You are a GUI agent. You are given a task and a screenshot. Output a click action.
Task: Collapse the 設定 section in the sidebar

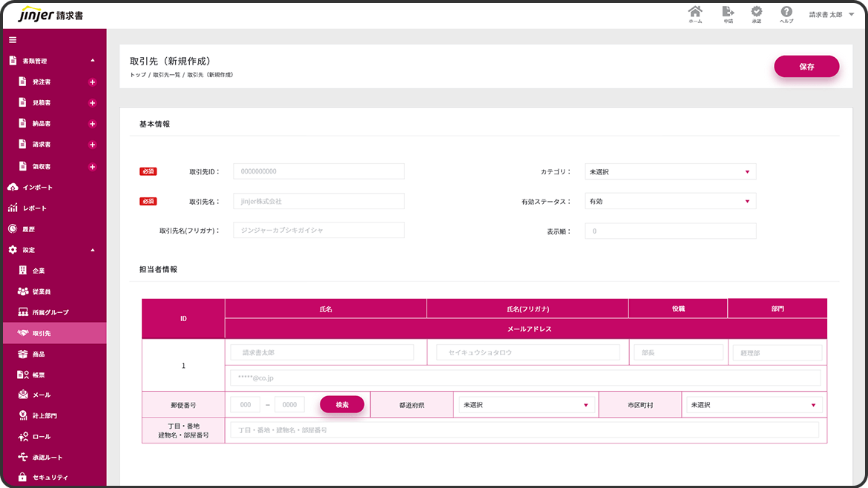coord(92,250)
